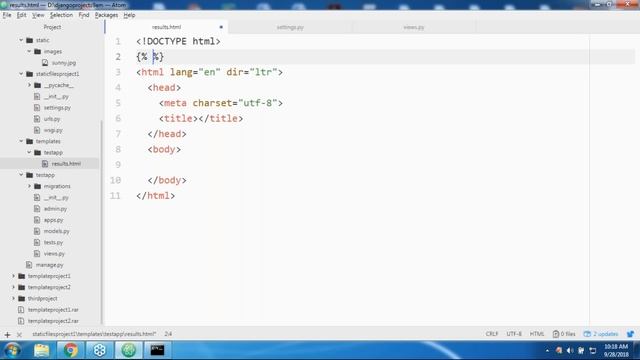640x360 pixels.
Task: Click the bird icon in status bar
Action: tap(630, 334)
